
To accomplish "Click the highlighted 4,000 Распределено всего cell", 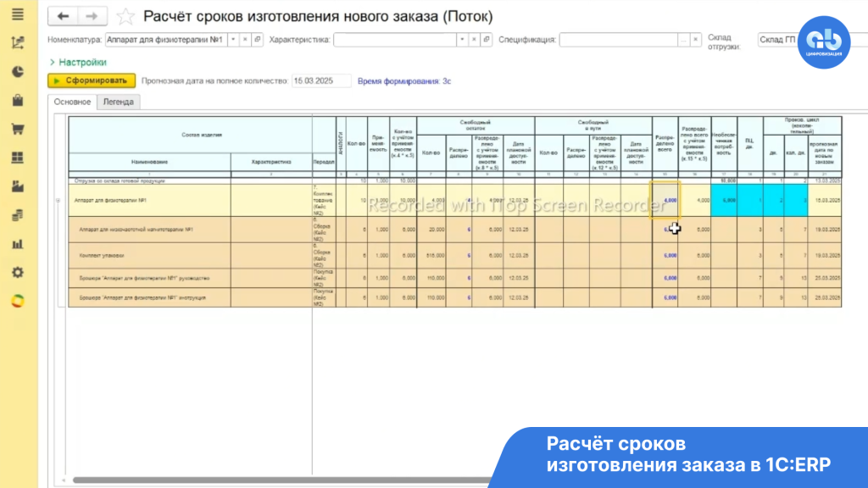I will tap(665, 200).
